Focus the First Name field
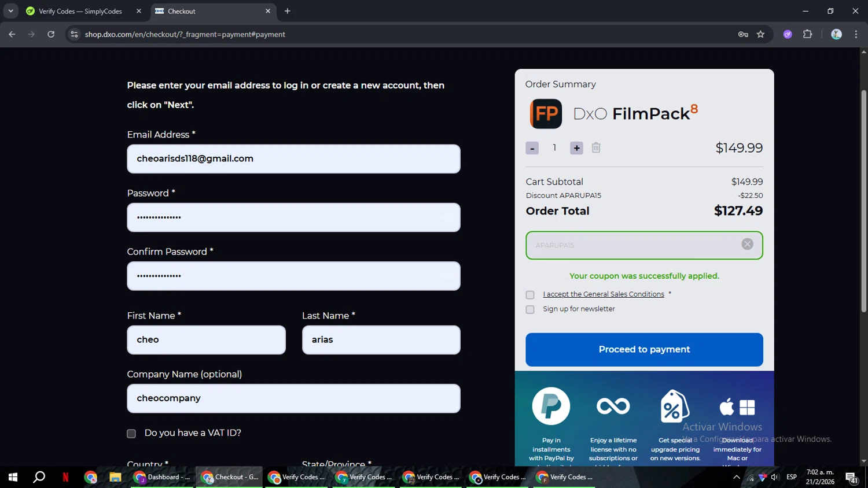The width and height of the screenshot is (868, 488). pyautogui.click(x=206, y=340)
